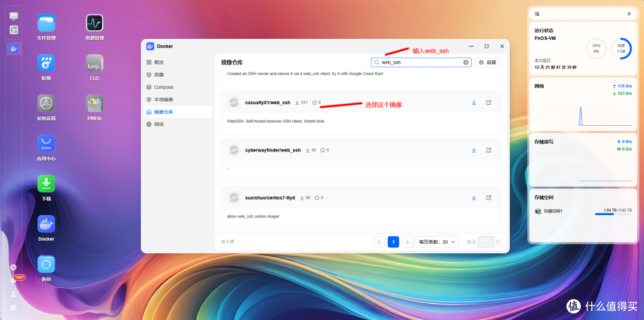Screen dimensions: 644x320
Task: Open the user account icon in dock
Action: click(x=14, y=294)
